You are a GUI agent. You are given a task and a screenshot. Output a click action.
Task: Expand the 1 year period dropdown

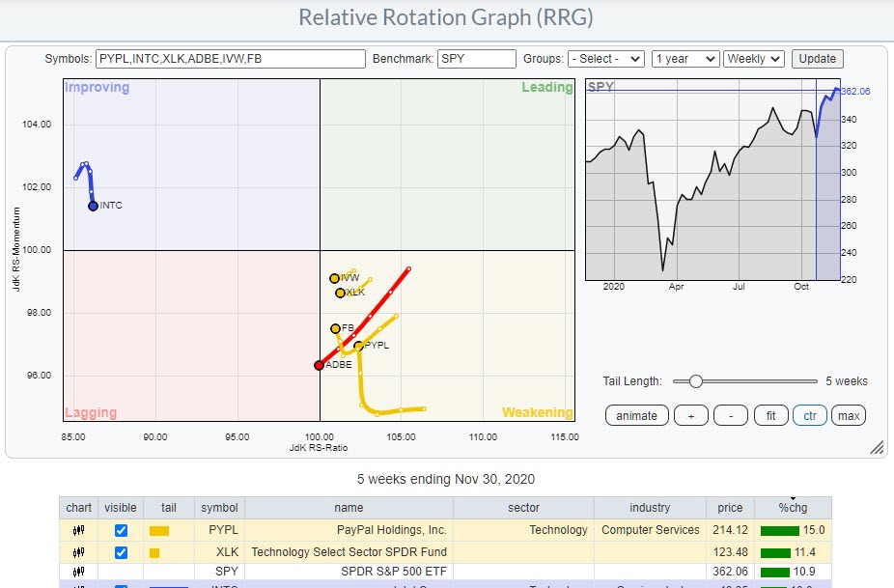pyautogui.click(x=684, y=59)
